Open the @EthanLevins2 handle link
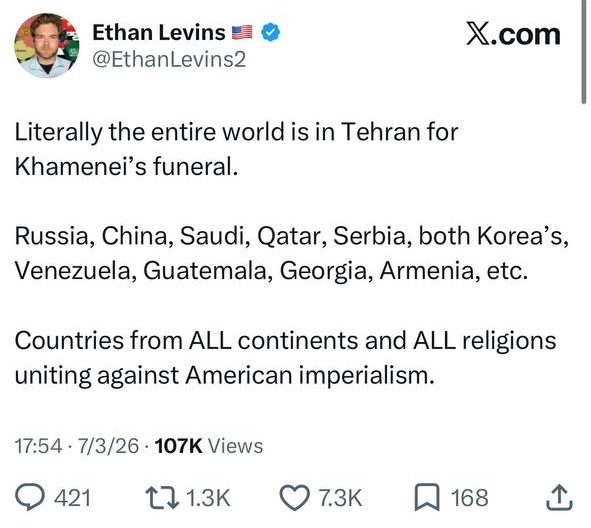The width and height of the screenshot is (591, 528). point(169,60)
